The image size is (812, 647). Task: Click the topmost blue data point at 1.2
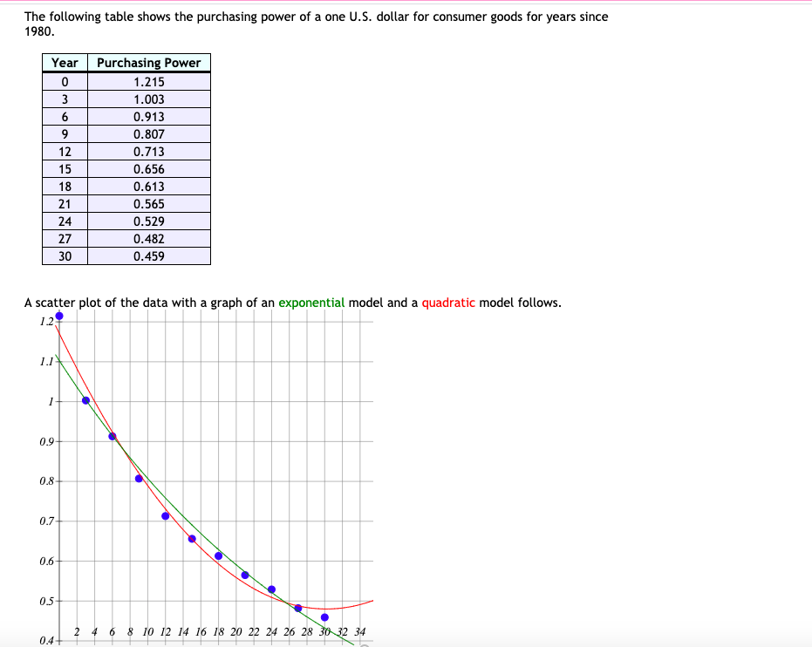(59, 314)
